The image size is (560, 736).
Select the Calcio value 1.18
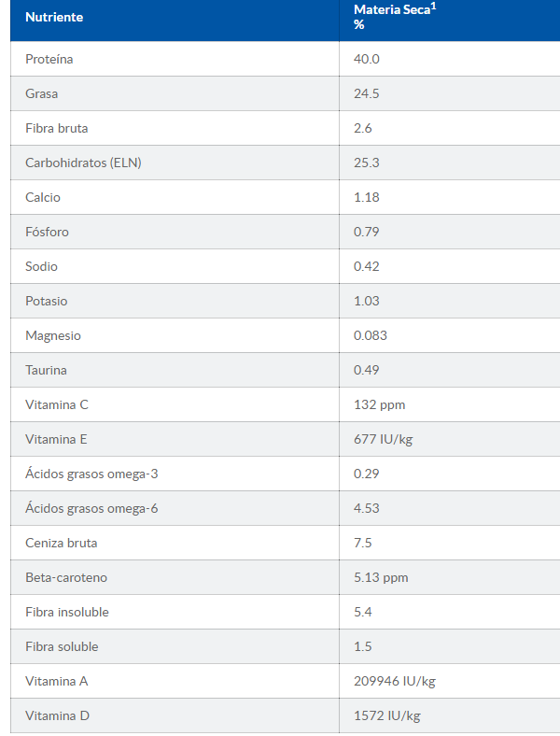click(x=366, y=197)
